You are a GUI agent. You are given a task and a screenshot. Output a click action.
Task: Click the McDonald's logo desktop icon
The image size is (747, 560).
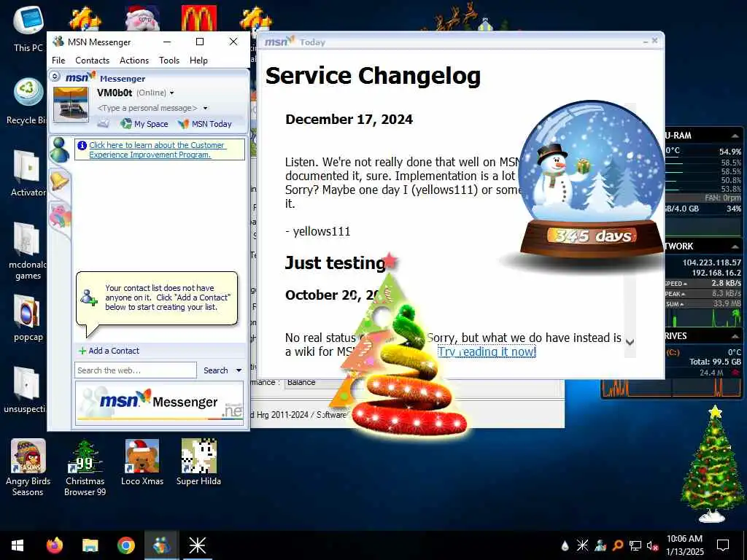[199, 18]
